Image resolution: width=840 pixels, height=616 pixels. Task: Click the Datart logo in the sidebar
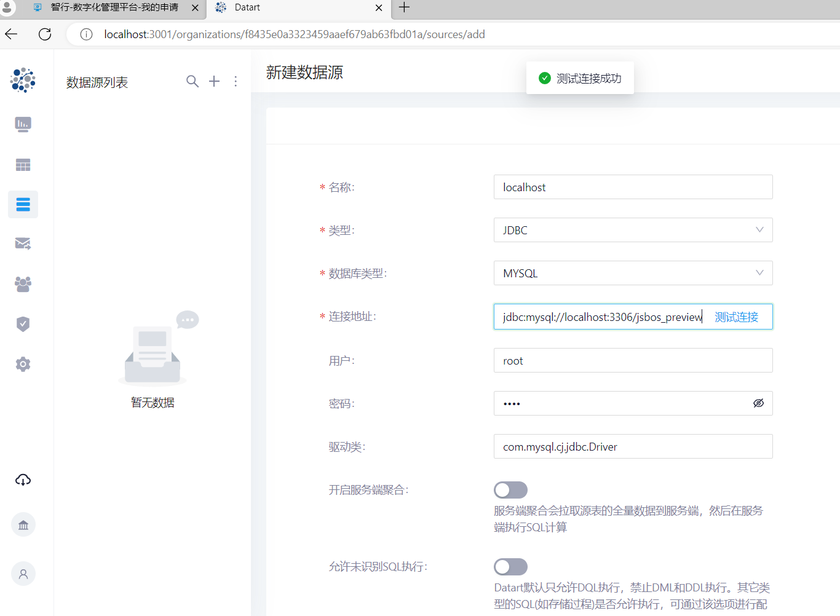(23, 80)
